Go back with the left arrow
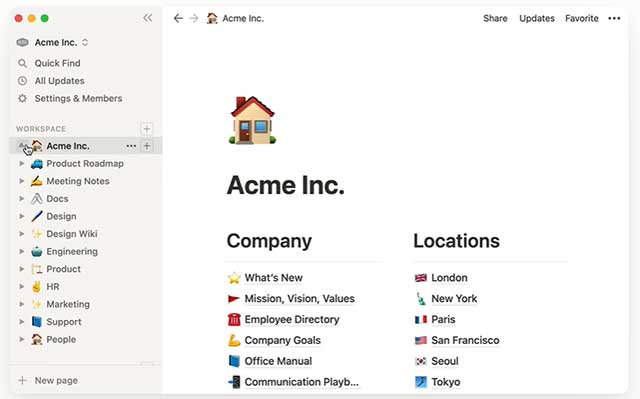Image resolution: width=640 pixels, height=399 pixels. tap(178, 18)
